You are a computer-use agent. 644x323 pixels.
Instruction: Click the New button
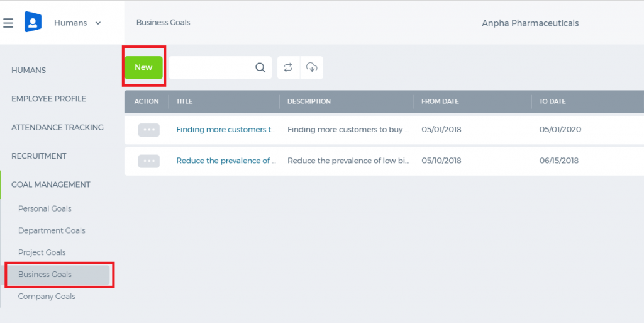coord(144,67)
